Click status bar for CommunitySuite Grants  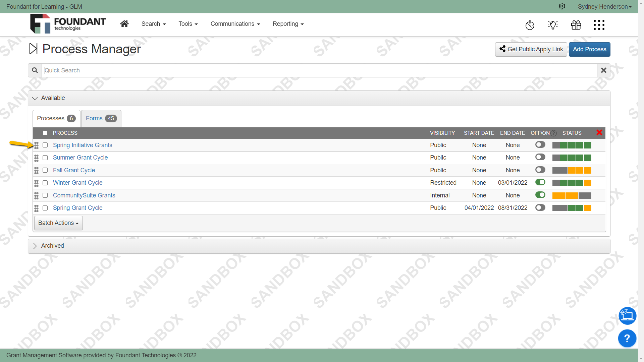point(572,195)
